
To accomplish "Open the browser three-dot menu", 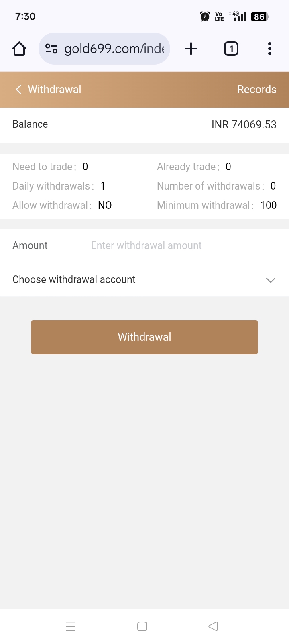I will [x=270, y=49].
